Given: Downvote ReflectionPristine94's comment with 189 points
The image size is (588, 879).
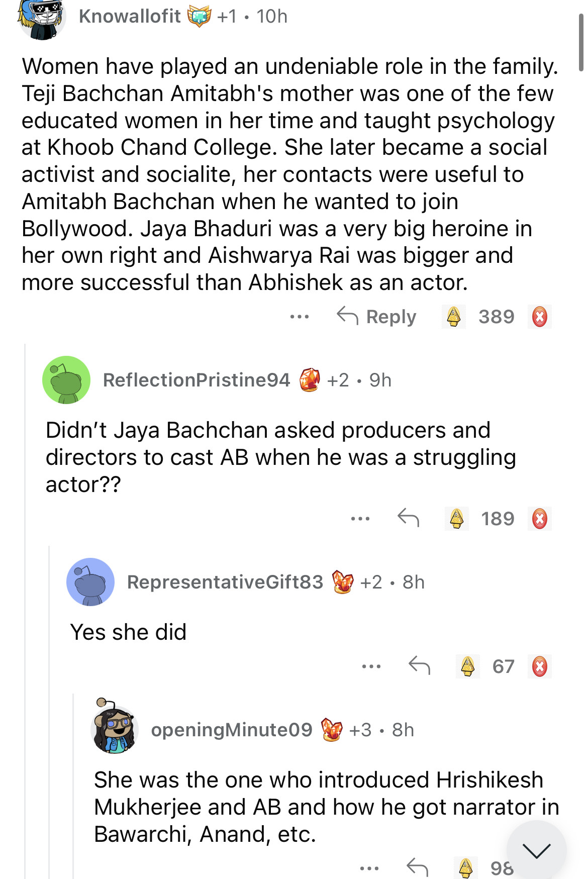Looking at the screenshot, I should point(539,519).
